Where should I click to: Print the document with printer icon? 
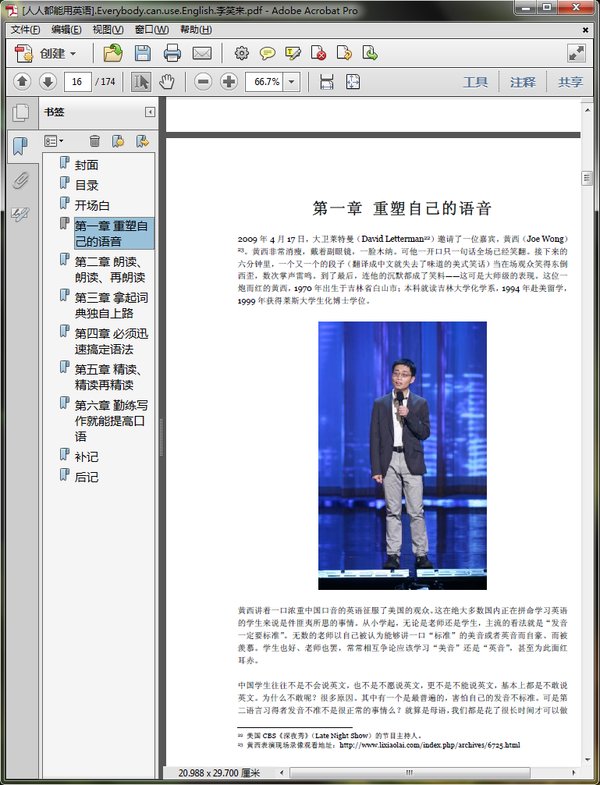point(172,53)
